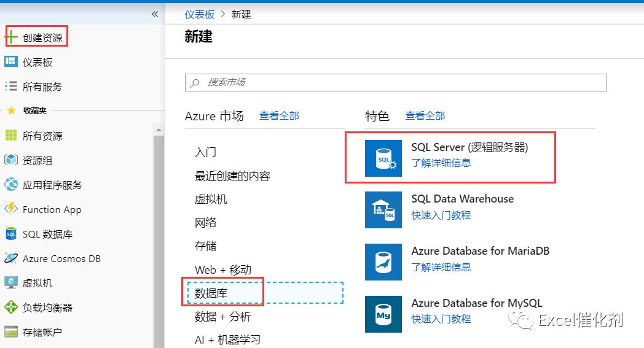
Task: Click 查看全部 next to 特色
Action: [425, 116]
